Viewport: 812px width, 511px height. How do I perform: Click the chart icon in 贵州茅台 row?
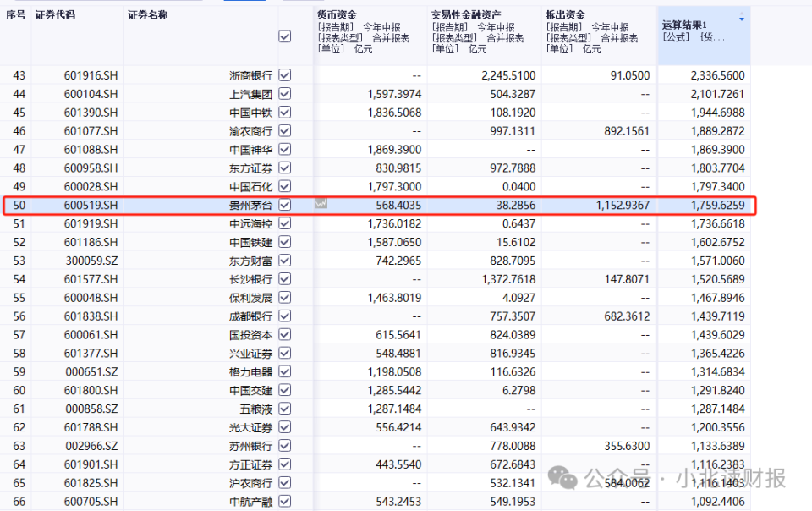(x=321, y=203)
